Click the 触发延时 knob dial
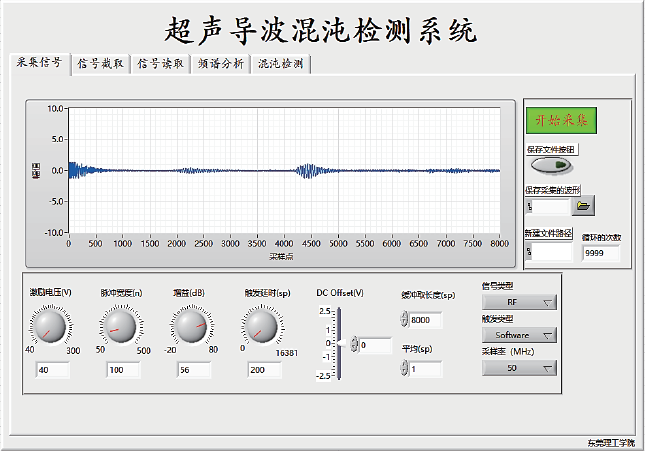 click(x=261, y=325)
